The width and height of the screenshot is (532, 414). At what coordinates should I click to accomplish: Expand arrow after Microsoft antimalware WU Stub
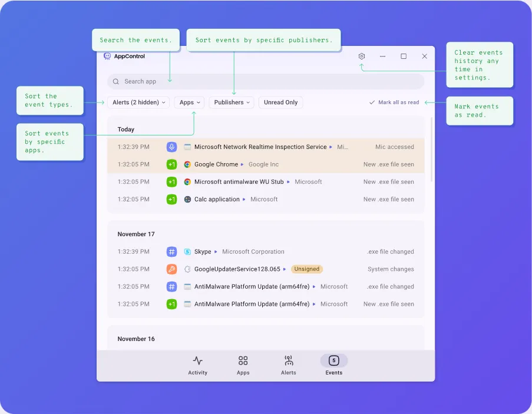tap(288, 182)
